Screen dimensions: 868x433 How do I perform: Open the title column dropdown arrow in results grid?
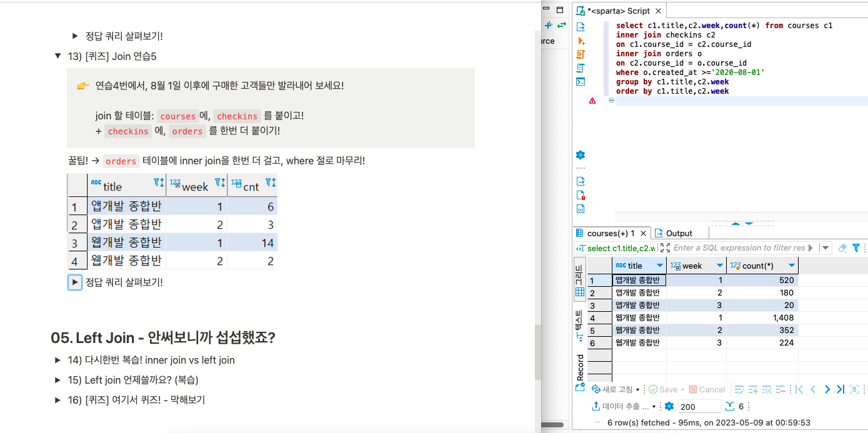[659, 266]
